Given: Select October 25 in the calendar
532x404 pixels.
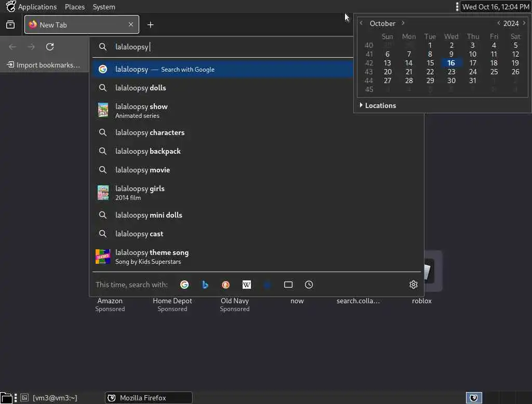Looking at the screenshot, I should (x=494, y=72).
